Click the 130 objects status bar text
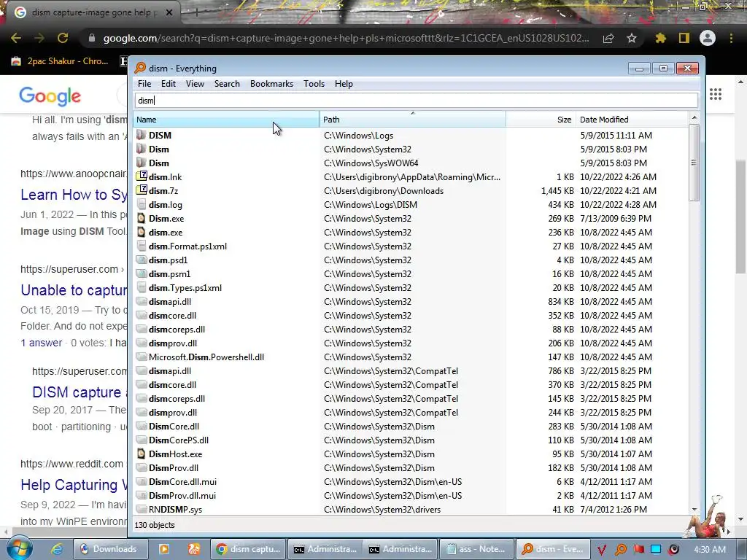 tap(155, 525)
